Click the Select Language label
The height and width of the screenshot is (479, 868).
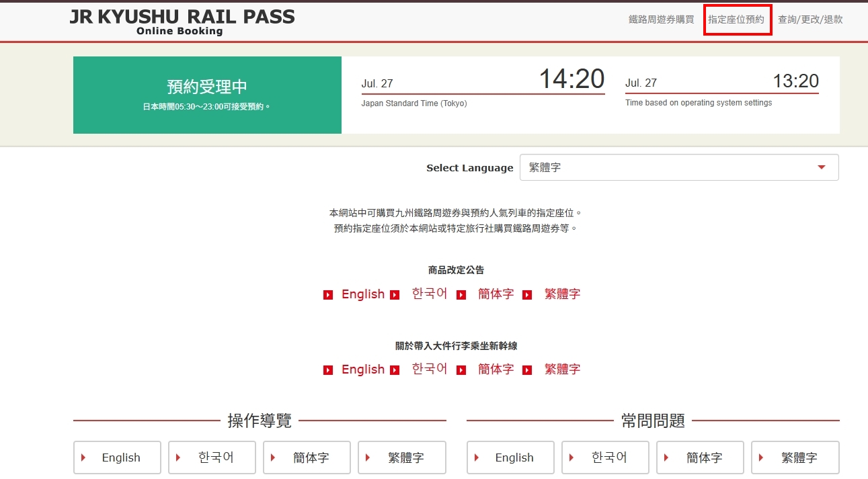(469, 168)
